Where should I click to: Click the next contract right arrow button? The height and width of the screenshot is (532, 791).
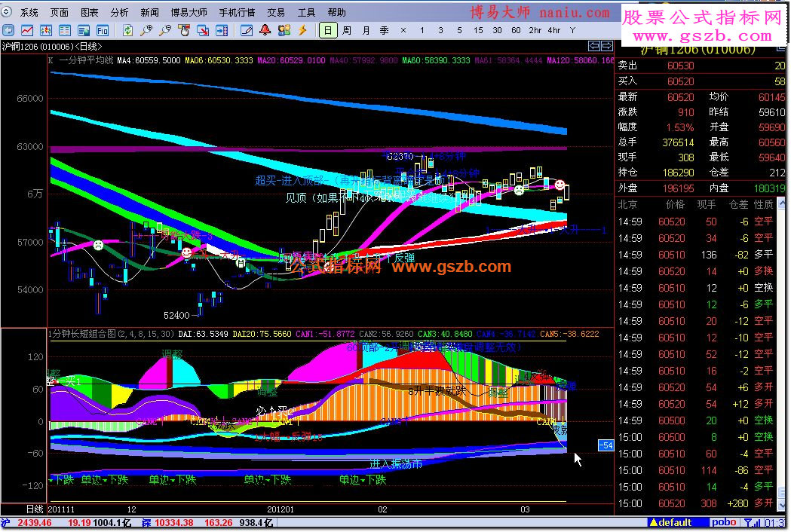coord(606,47)
